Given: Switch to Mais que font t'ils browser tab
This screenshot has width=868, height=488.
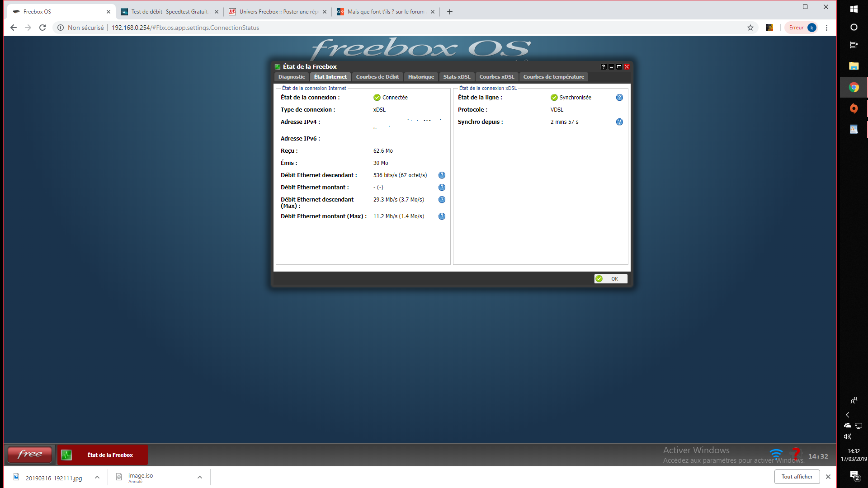Looking at the screenshot, I should pos(386,12).
